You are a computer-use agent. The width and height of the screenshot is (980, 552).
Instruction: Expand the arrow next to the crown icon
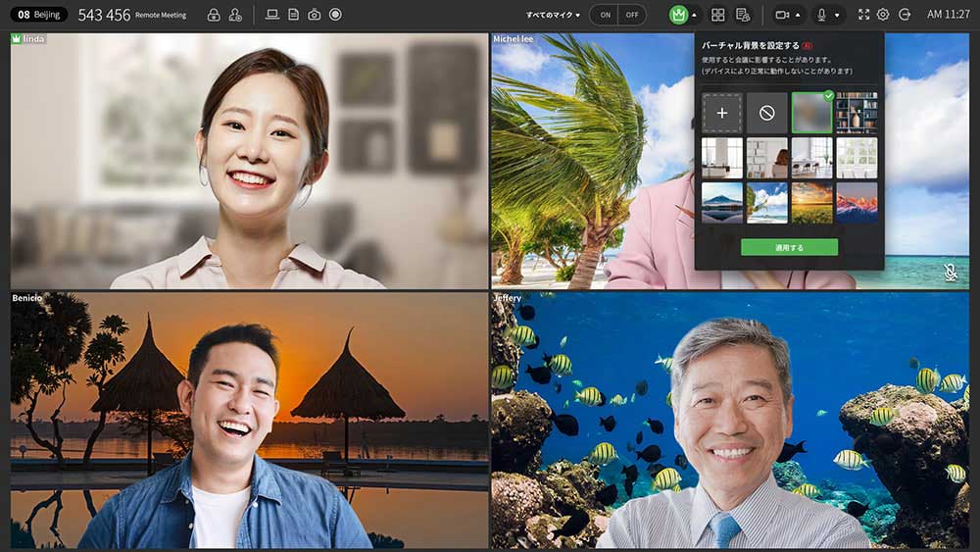click(x=695, y=15)
